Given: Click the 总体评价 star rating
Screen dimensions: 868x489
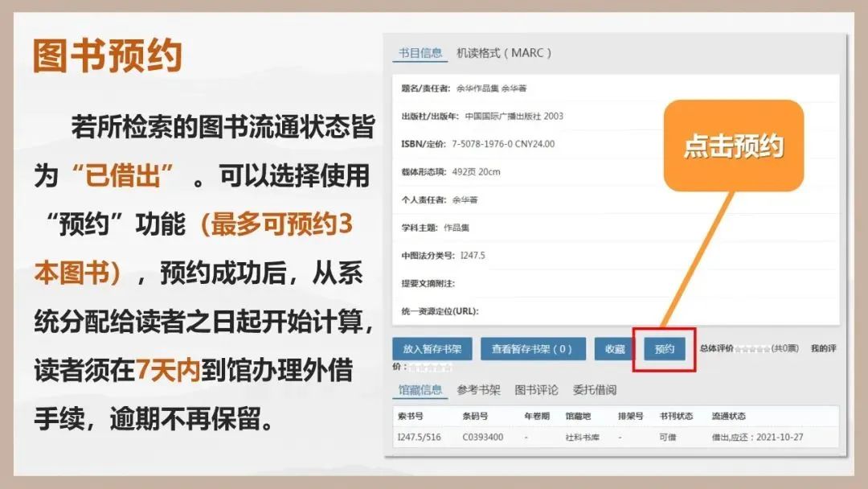Looking at the screenshot, I should pos(753,349).
